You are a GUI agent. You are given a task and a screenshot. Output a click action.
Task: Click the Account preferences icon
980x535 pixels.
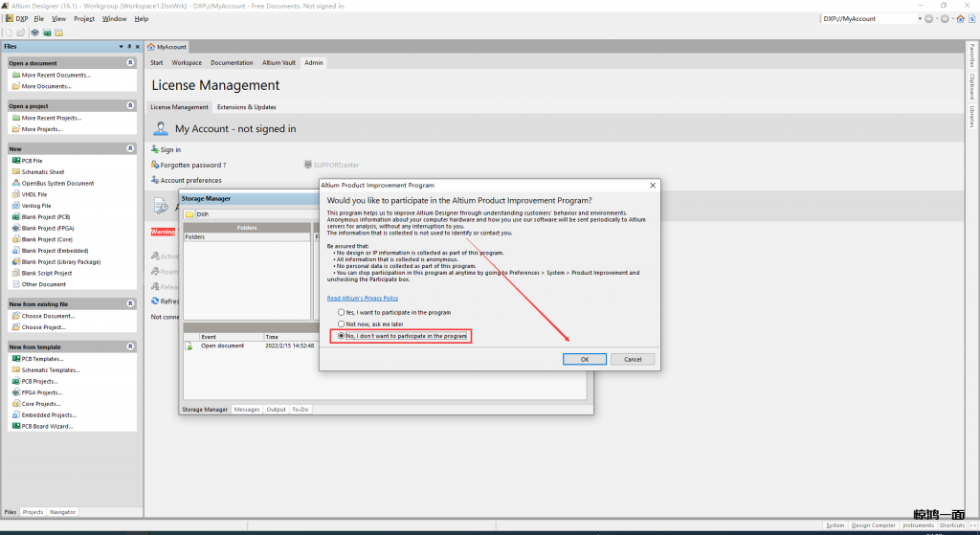tap(155, 180)
